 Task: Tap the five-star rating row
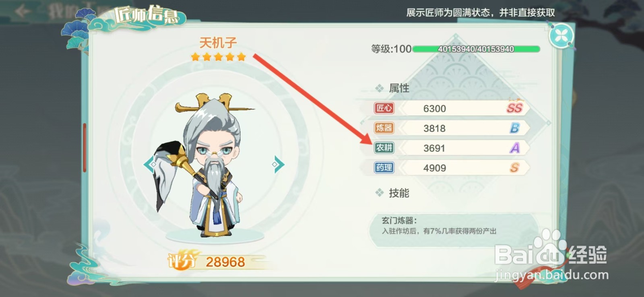[x=218, y=57]
